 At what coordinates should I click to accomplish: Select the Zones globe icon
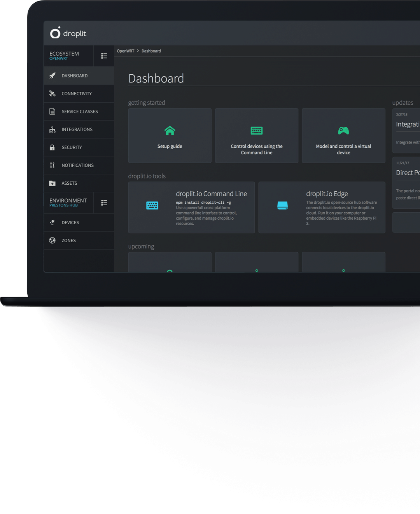point(52,240)
